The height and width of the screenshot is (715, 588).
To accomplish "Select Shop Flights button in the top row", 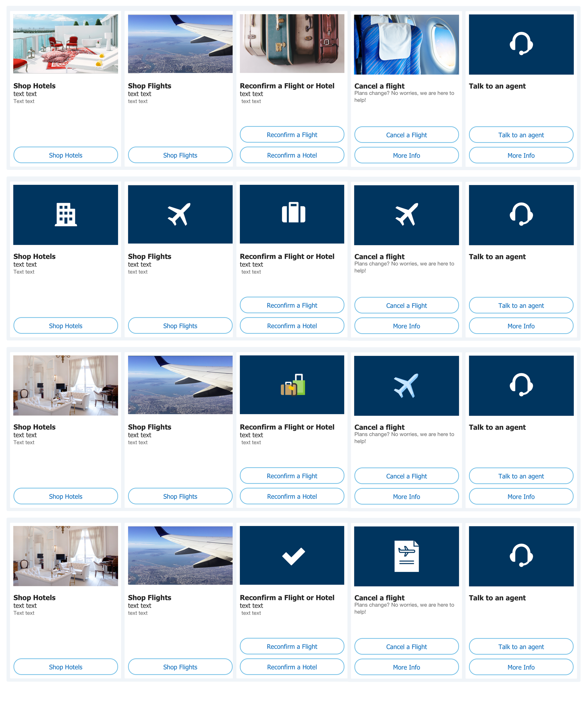I will tap(180, 155).
